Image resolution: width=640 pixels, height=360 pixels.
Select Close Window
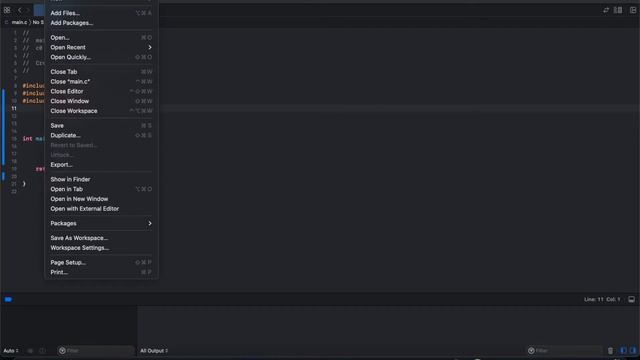101,101
